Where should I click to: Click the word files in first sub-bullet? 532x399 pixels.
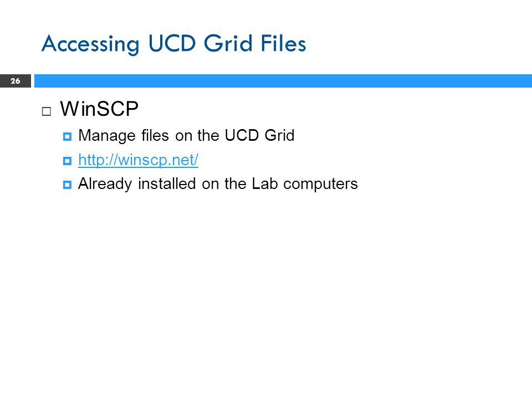point(155,135)
